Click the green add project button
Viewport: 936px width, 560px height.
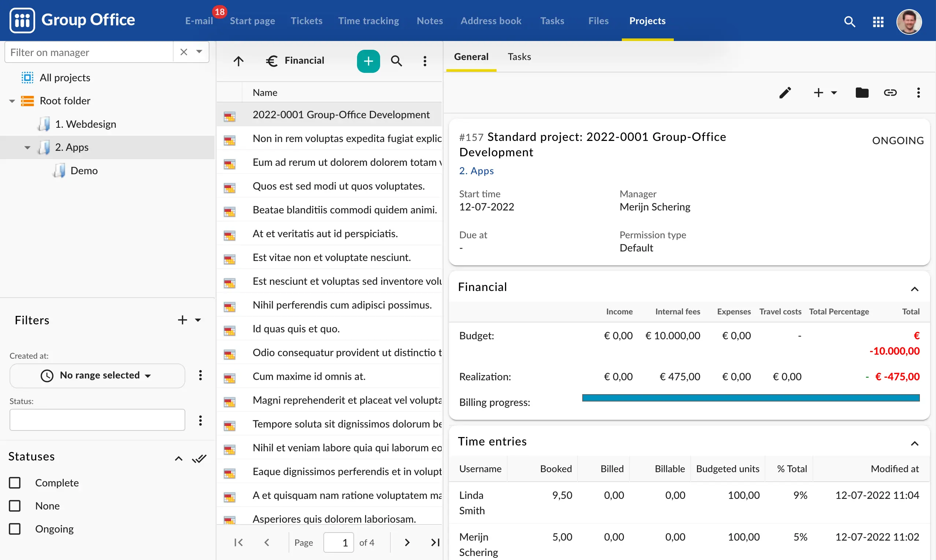pos(368,61)
